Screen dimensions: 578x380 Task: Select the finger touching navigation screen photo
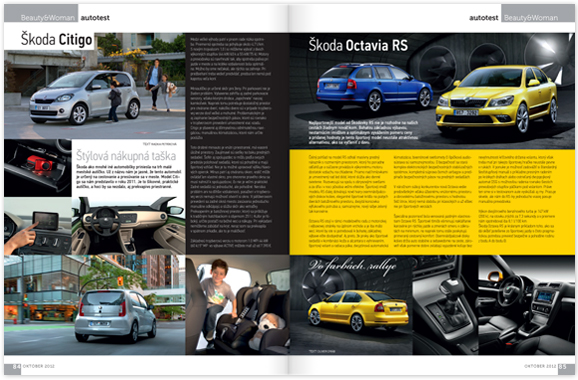[38, 226]
